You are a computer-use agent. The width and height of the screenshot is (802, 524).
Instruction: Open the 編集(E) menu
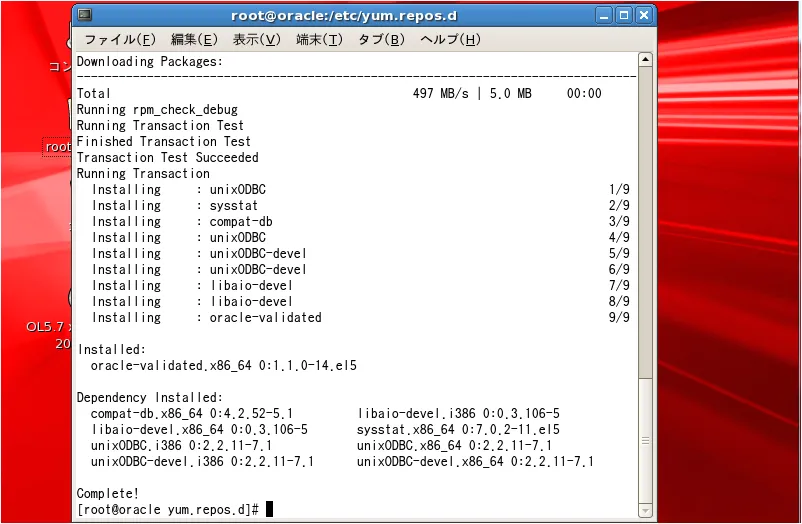tap(194, 39)
